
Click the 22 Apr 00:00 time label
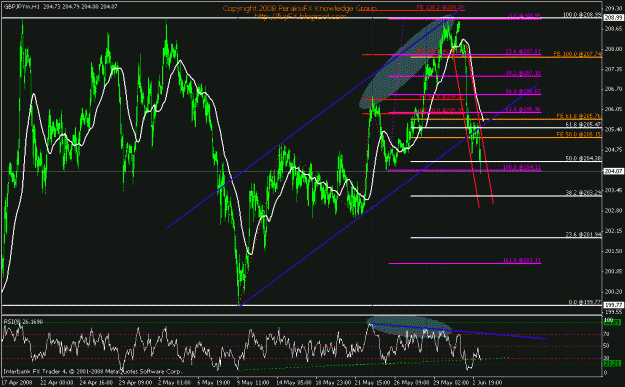[56, 383]
